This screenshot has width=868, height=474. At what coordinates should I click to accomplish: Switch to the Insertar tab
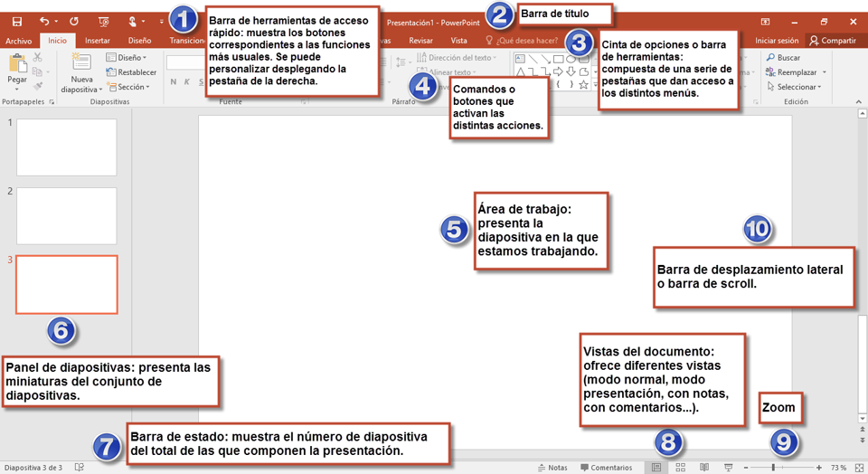(98, 41)
